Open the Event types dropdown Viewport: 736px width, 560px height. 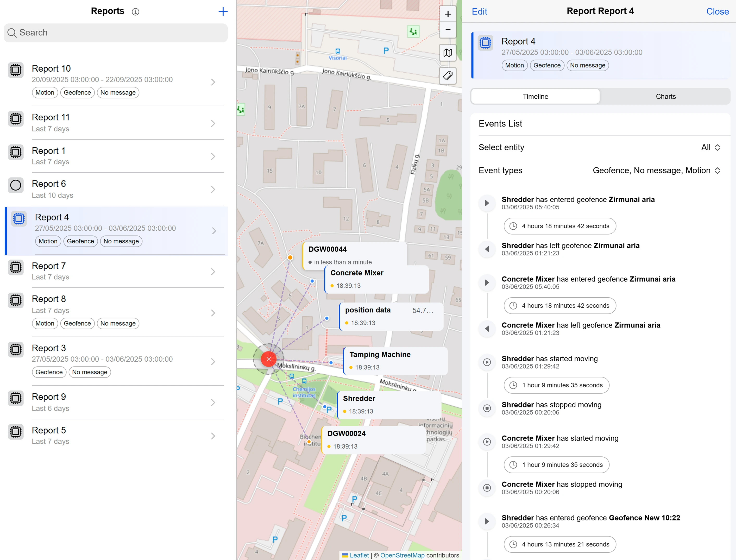[x=656, y=171]
